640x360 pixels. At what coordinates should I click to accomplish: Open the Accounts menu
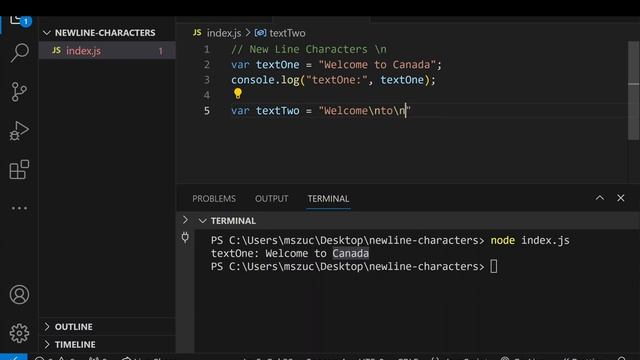[19, 295]
